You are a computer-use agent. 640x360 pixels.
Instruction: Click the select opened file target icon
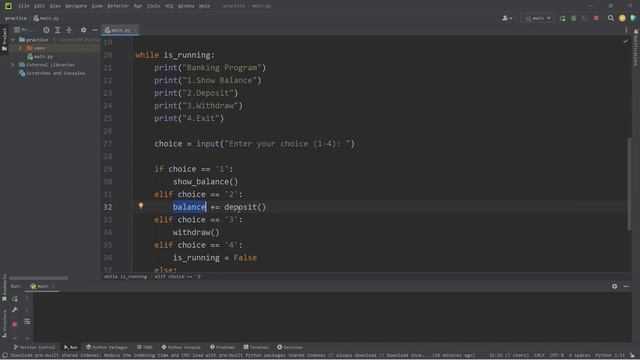coord(46,30)
